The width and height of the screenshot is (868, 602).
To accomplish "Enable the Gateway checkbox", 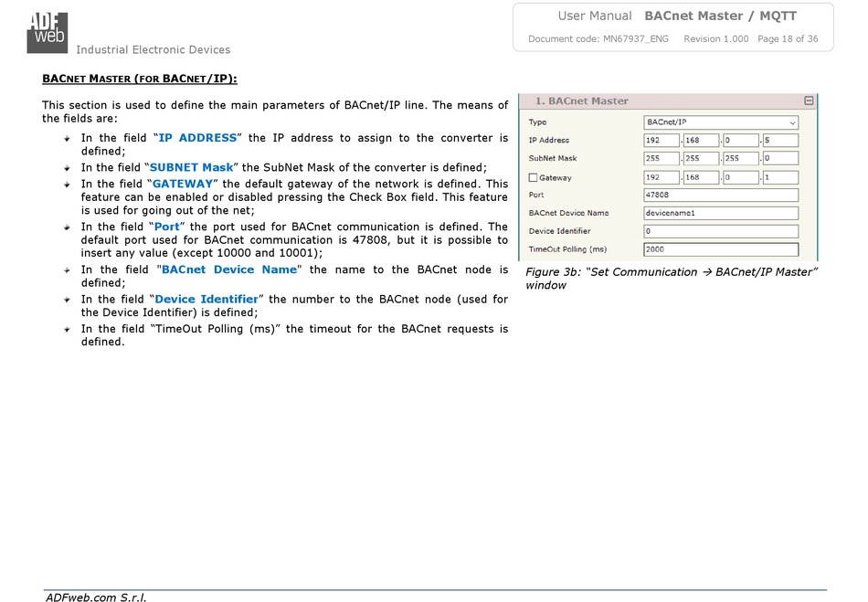I will pyautogui.click(x=534, y=177).
